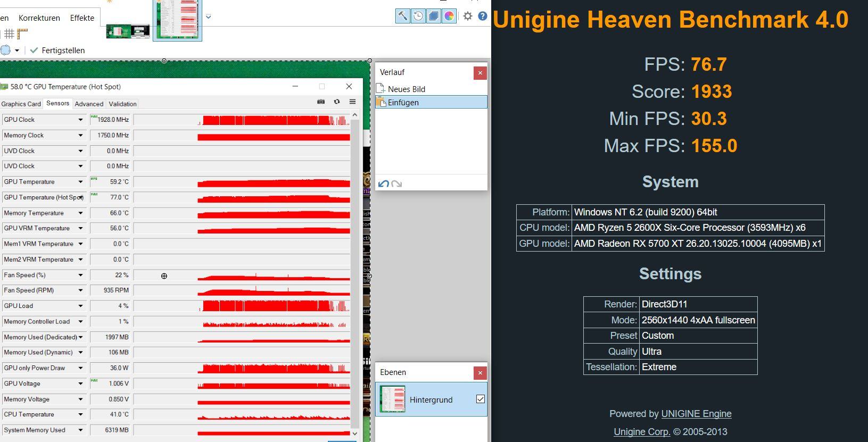Image resolution: width=868 pixels, height=442 pixels.
Task: Expand the GPU only Power Draw dropdown
Action: pos(80,368)
